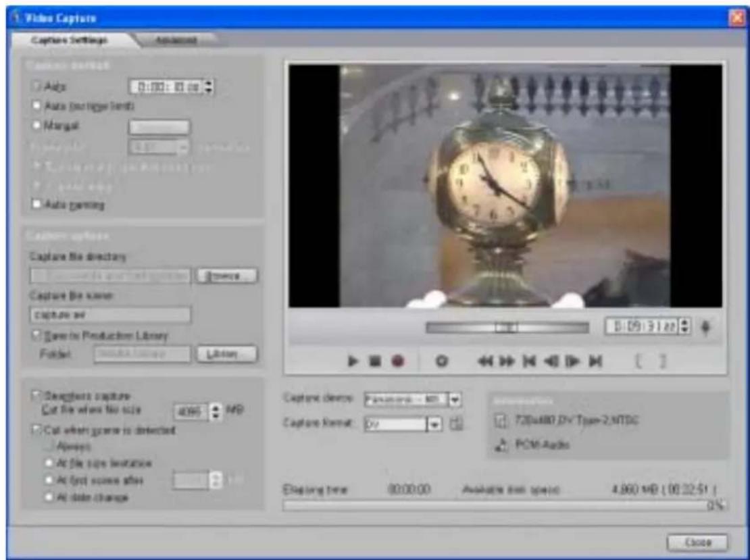
Task: Click the Capture file name field
Action: pyautogui.click(x=111, y=315)
